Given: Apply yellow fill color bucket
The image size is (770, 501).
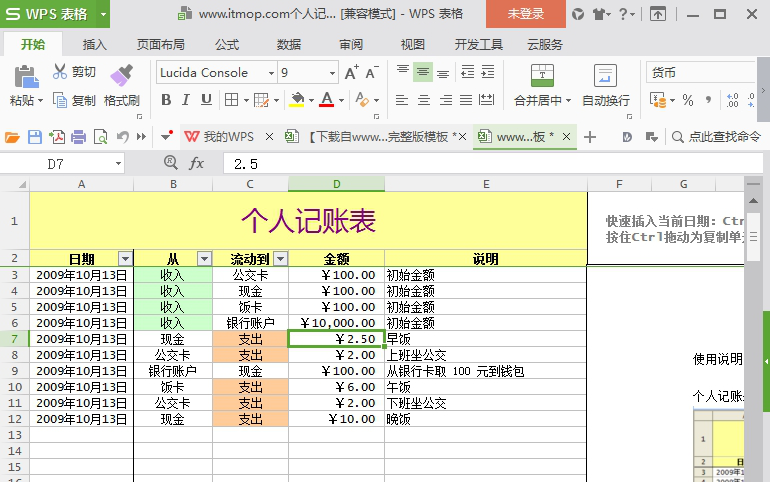Looking at the screenshot, I should pyautogui.click(x=297, y=100).
